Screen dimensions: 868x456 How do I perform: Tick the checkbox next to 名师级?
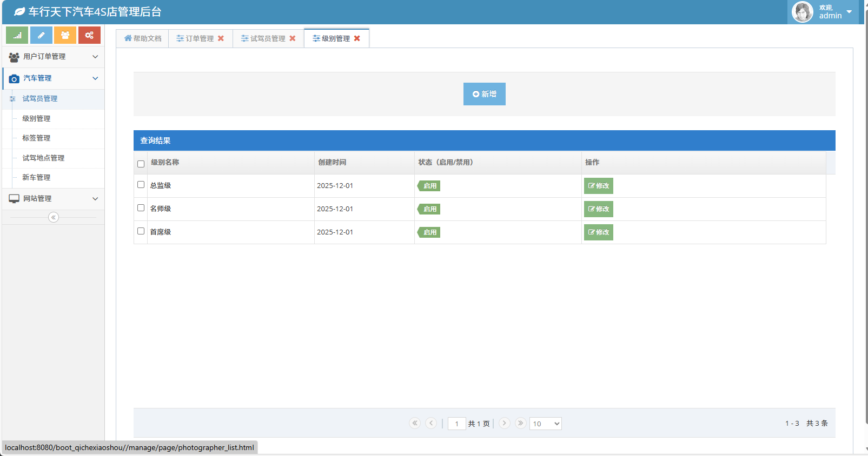tap(141, 208)
